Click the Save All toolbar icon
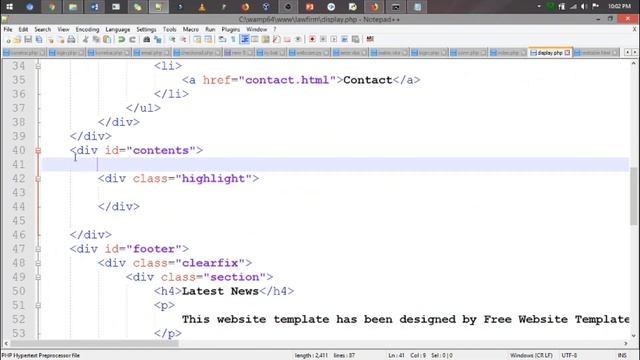Screen dimensions: 640x360 pos(39,40)
